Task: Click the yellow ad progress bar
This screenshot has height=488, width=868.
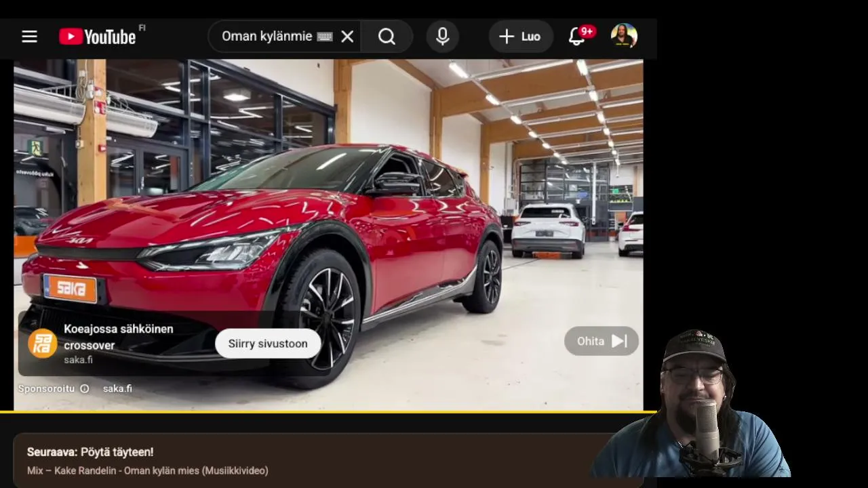Action: [328, 411]
